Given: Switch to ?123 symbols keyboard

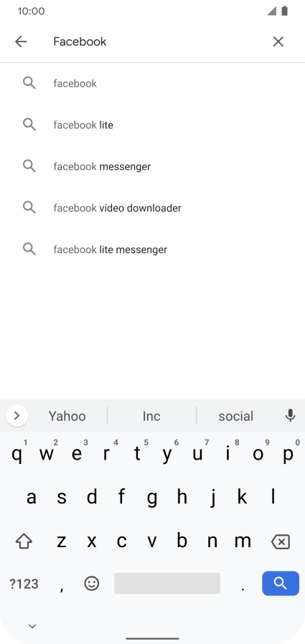Looking at the screenshot, I should pos(24,584).
